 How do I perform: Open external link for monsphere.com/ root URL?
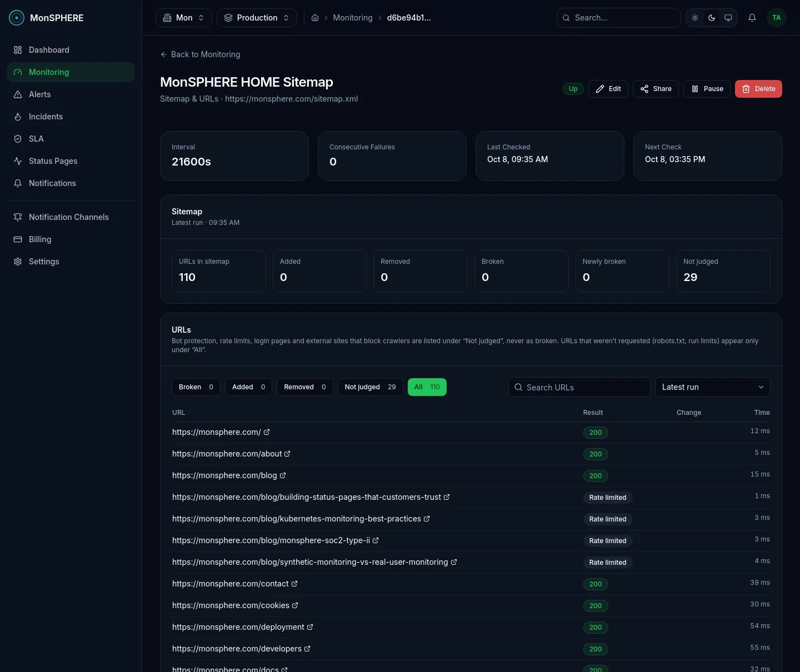[267, 432]
